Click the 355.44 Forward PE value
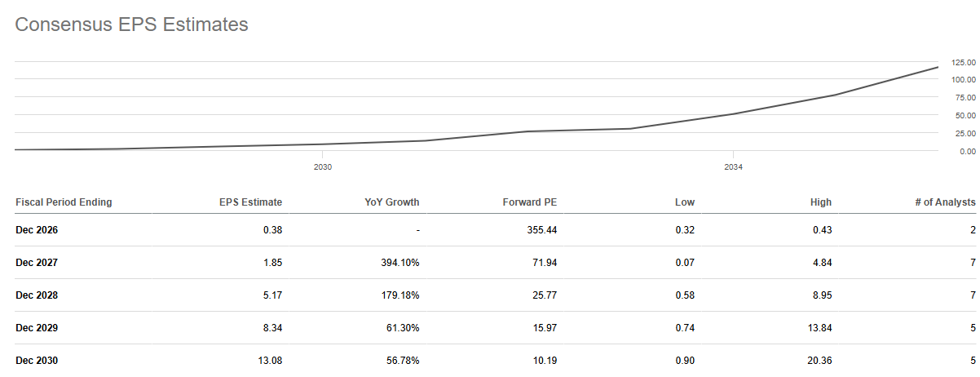The height and width of the screenshot is (377, 980). click(541, 230)
